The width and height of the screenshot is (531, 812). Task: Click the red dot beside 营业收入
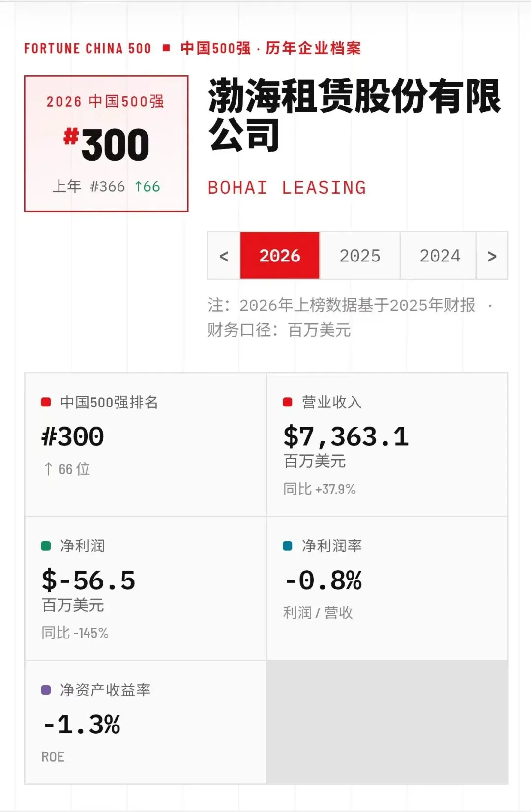pyautogui.click(x=288, y=402)
